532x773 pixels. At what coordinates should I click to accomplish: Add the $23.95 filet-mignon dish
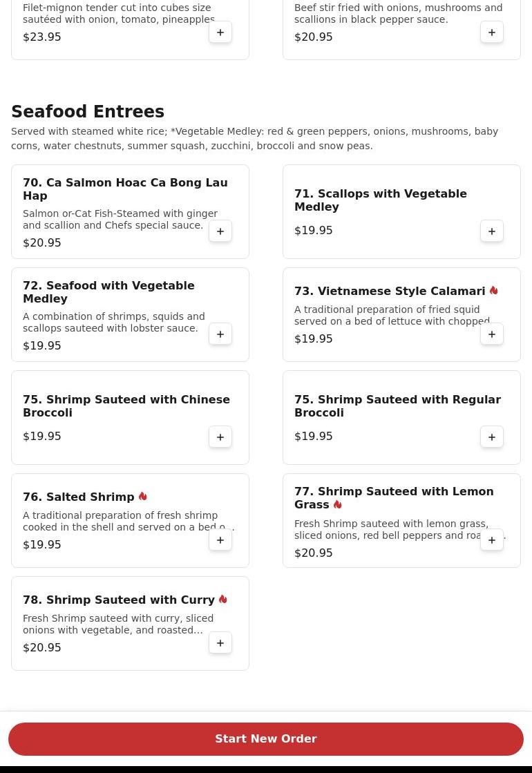pos(220,32)
